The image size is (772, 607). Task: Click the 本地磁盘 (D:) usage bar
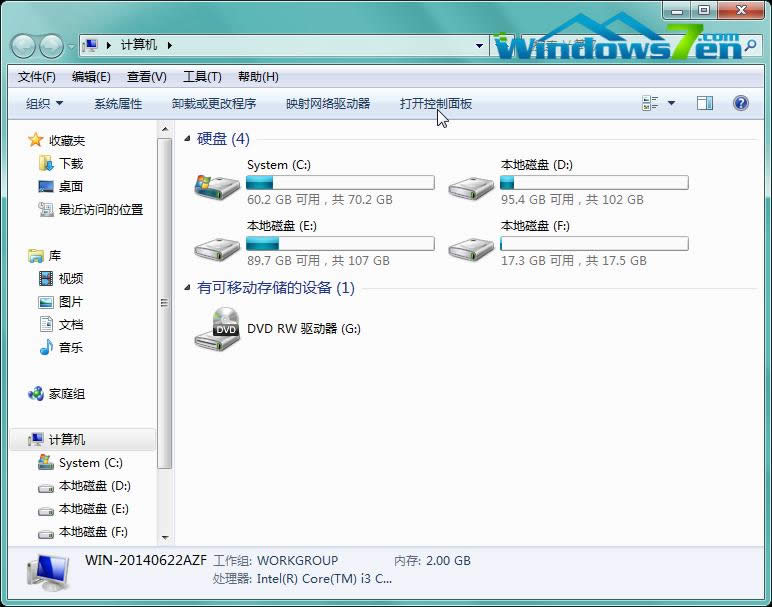tap(594, 183)
